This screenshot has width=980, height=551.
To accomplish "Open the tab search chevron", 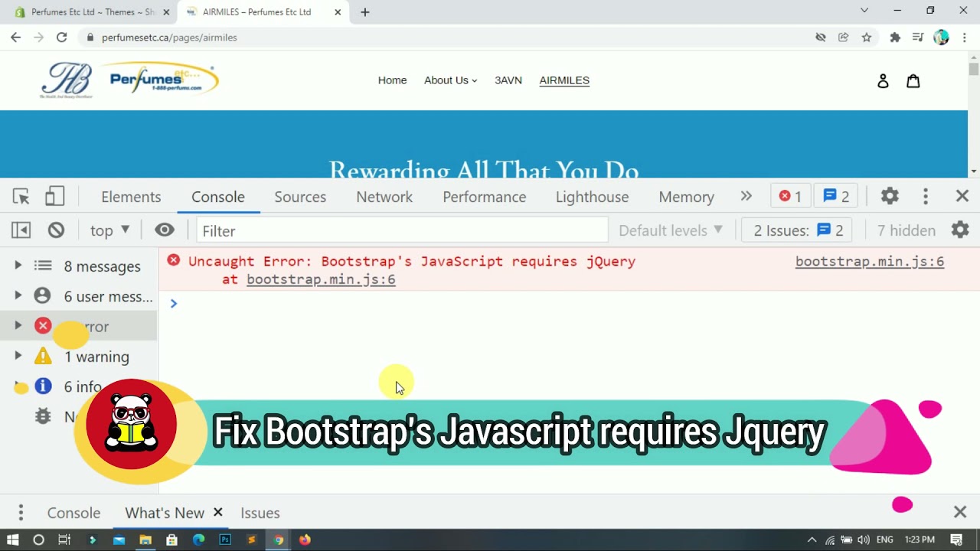I will [864, 11].
